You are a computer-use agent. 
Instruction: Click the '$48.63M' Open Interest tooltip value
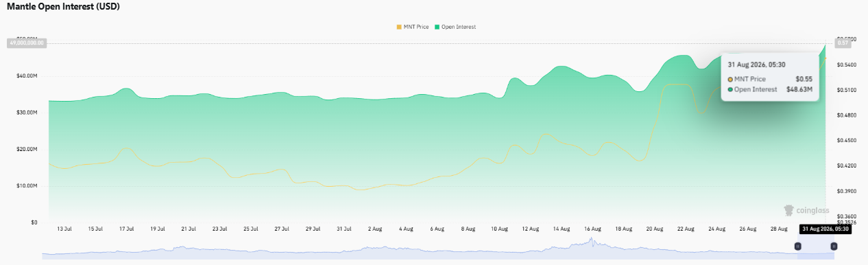pos(799,89)
